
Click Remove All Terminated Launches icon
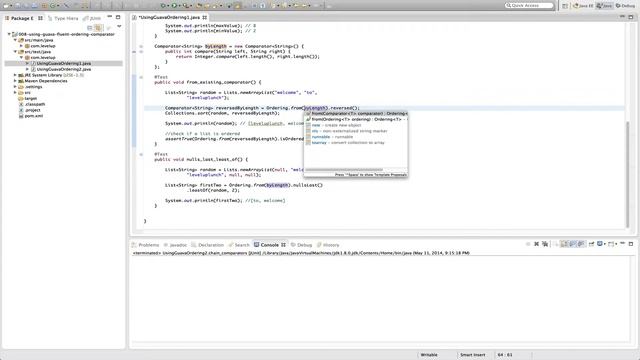(x=545, y=244)
